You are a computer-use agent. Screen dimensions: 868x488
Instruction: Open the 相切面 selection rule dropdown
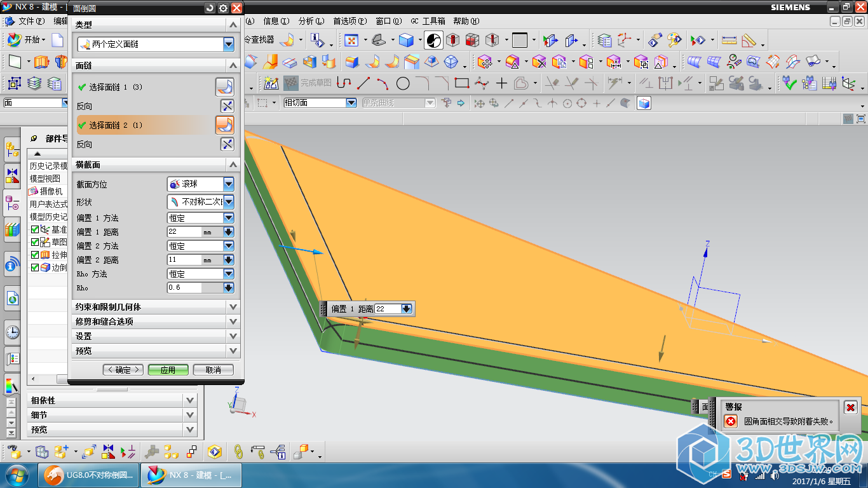[320, 103]
